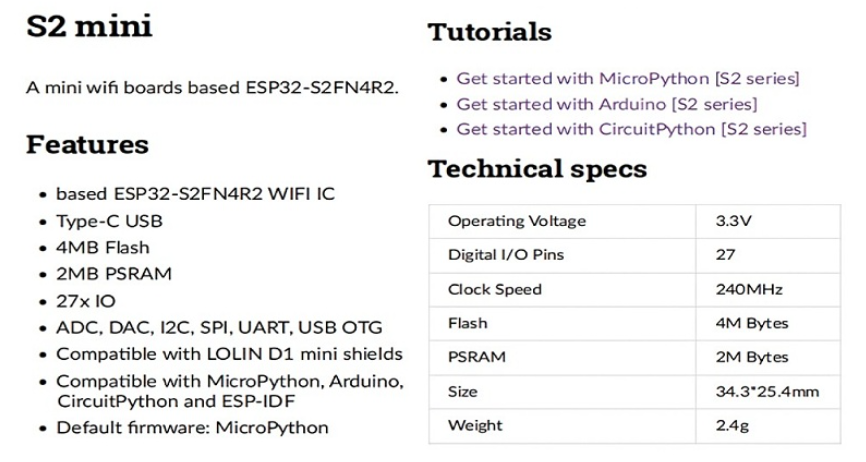Click the Default firmware: MicroPython item
This screenshot has height=462, width=866.
point(192,428)
